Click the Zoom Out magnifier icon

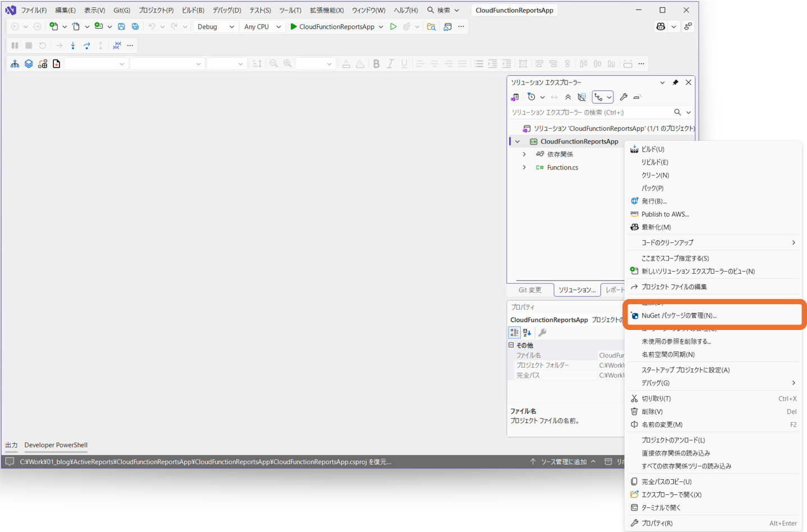tap(274, 64)
